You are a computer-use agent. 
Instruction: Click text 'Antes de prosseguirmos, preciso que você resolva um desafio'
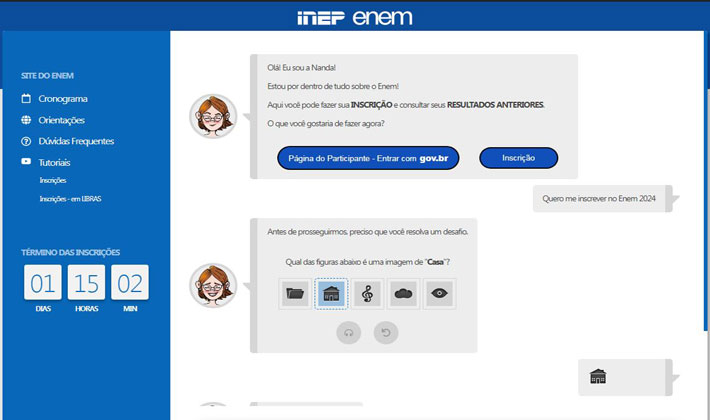coord(367,231)
